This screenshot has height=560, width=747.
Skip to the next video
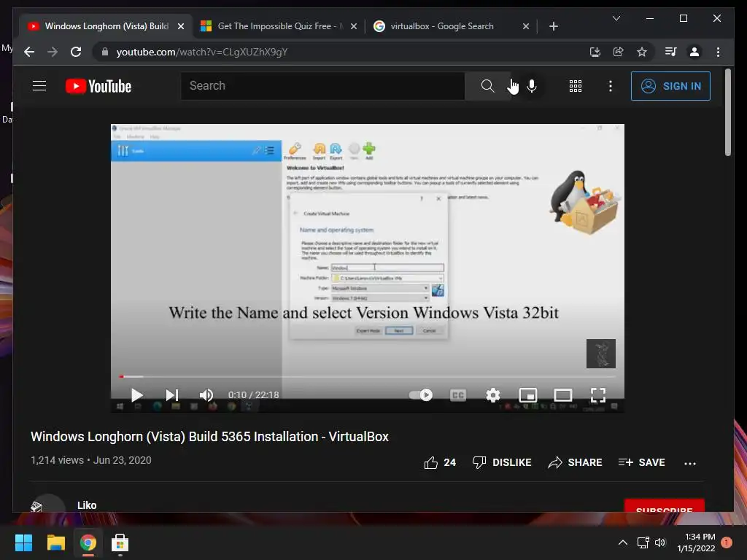point(172,394)
